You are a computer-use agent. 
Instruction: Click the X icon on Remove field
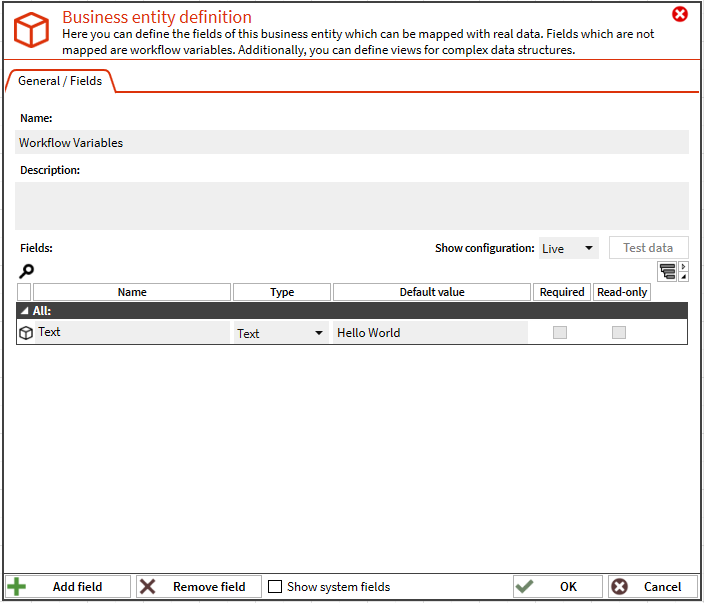(x=148, y=587)
